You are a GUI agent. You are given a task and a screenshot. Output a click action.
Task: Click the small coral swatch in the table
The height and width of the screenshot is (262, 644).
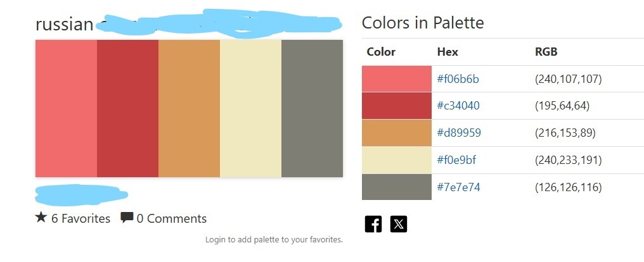(x=396, y=79)
